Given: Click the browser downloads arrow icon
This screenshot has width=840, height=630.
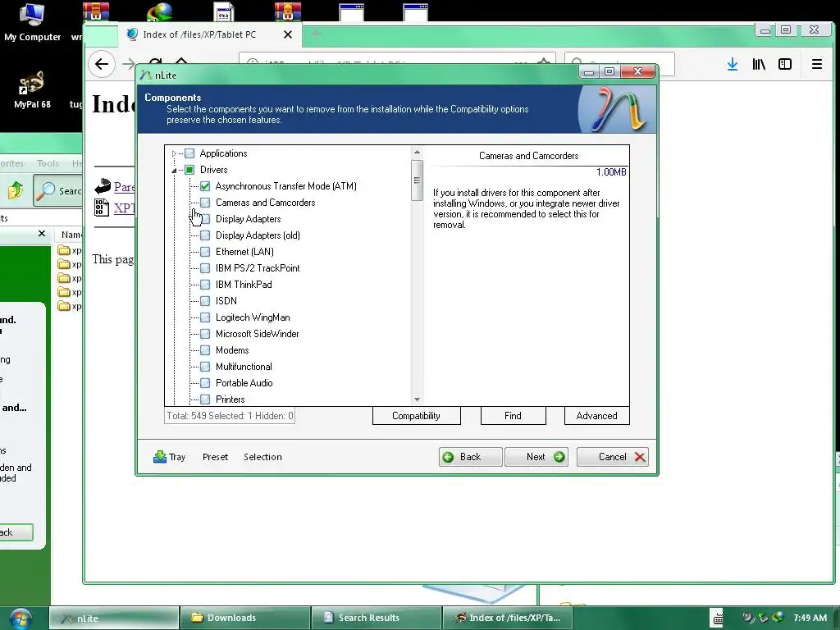Looking at the screenshot, I should point(733,64).
